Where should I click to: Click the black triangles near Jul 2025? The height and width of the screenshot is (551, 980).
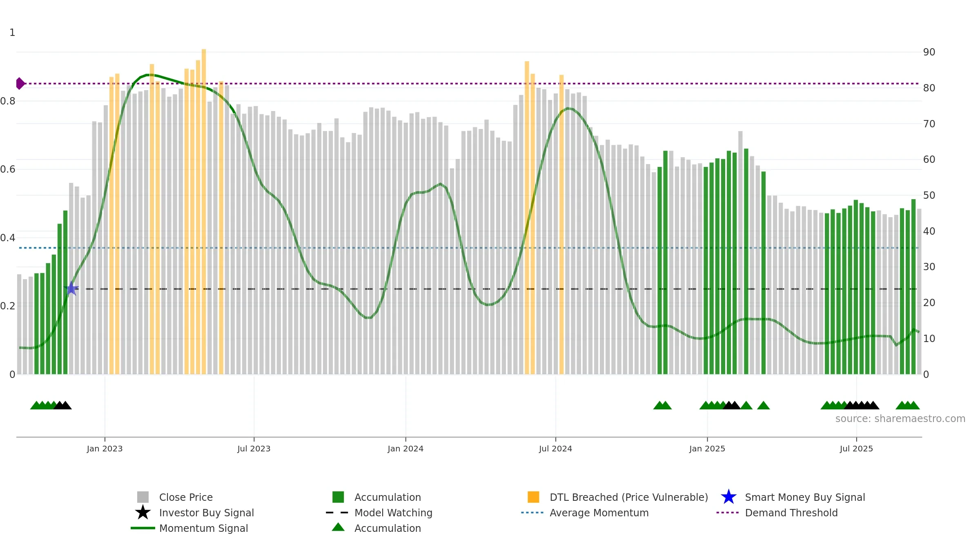tap(862, 405)
